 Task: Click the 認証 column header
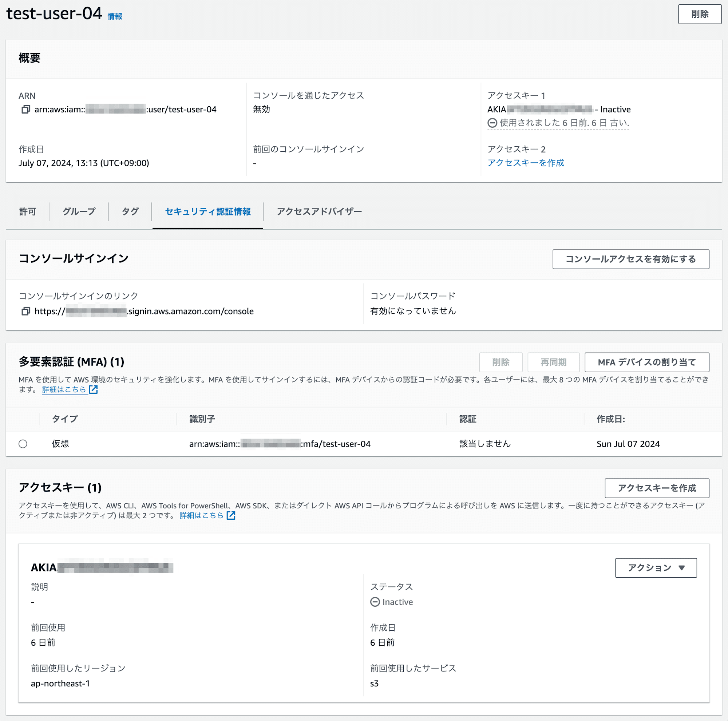pos(468,419)
